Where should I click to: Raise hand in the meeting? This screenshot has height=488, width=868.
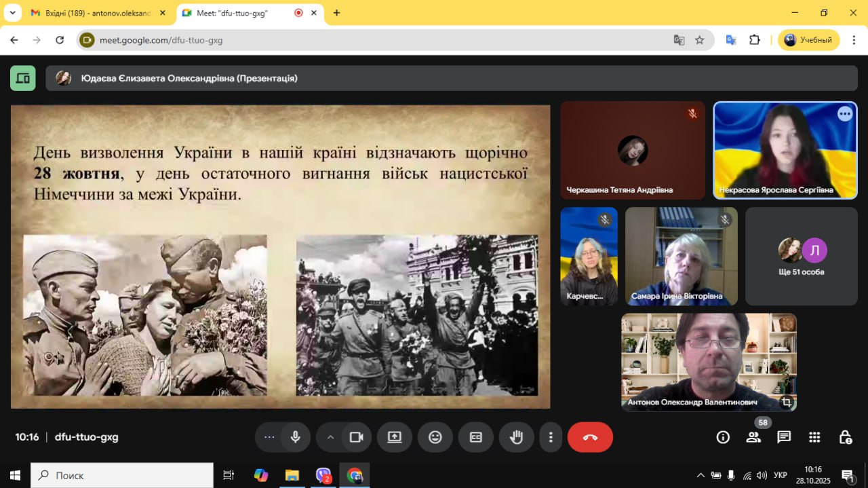click(x=517, y=437)
